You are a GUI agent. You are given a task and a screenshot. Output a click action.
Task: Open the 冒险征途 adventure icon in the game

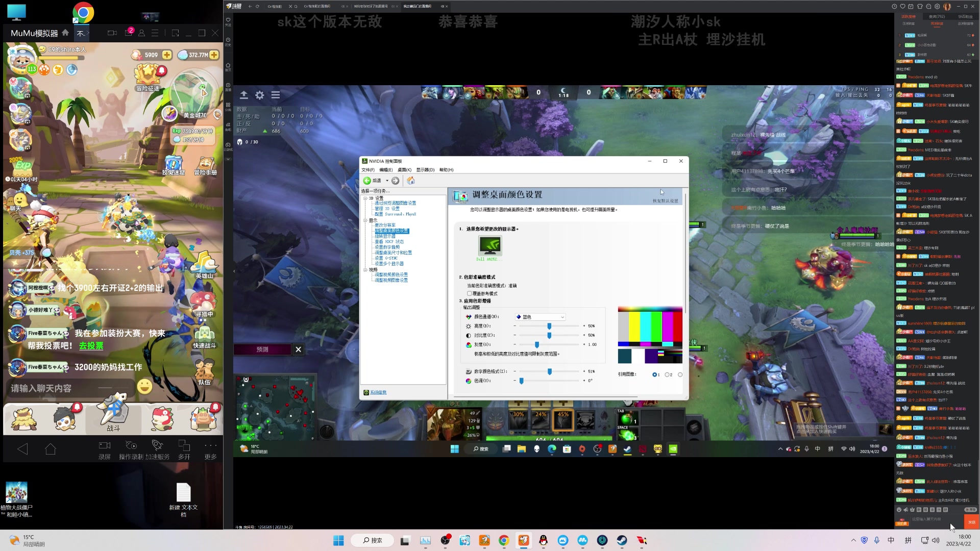click(x=148, y=78)
